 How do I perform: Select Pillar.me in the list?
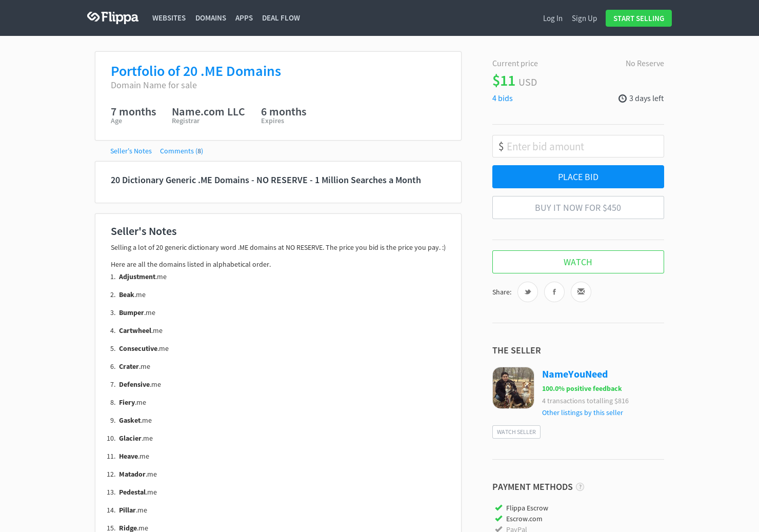(133, 510)
